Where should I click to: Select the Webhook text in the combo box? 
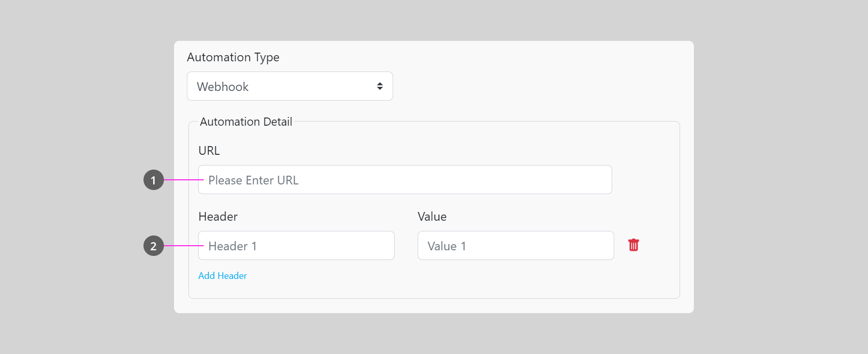(x=223, y=87)
